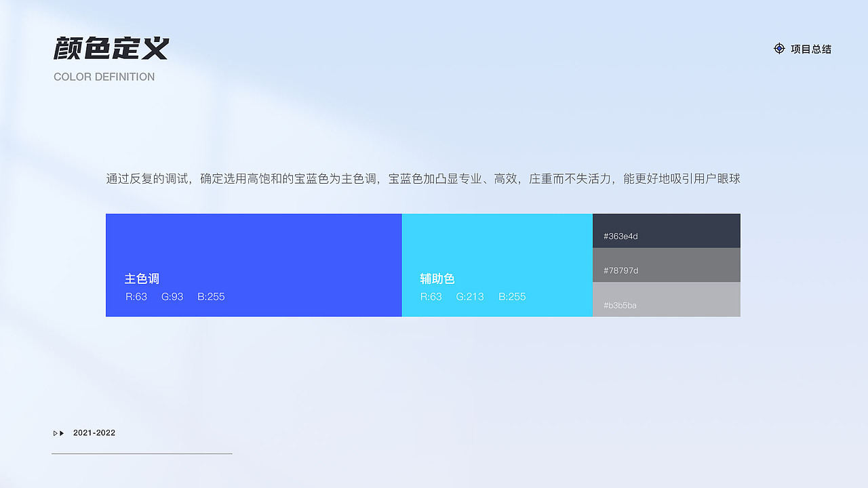Click the #363e4d hex code text

click(x=619, y=236)
